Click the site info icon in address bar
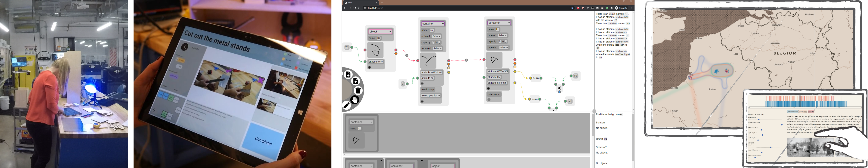 (x=365, y=8)
